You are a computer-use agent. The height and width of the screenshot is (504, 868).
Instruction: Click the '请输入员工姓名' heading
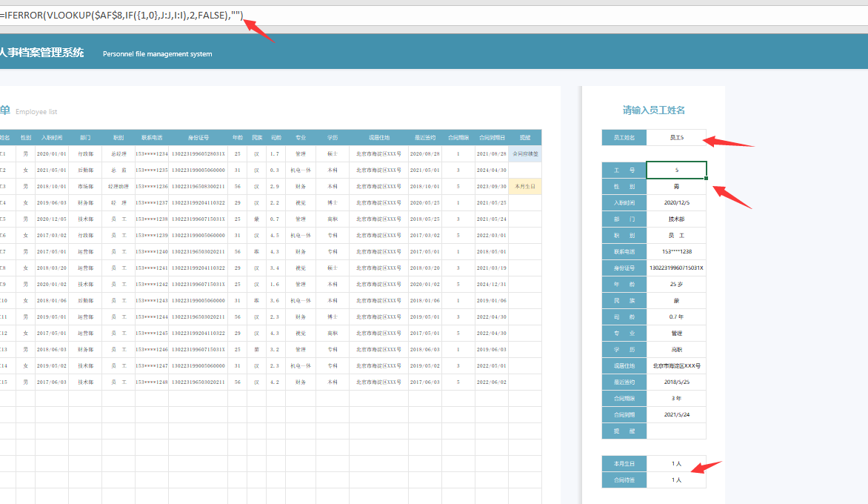click(654, 110)
